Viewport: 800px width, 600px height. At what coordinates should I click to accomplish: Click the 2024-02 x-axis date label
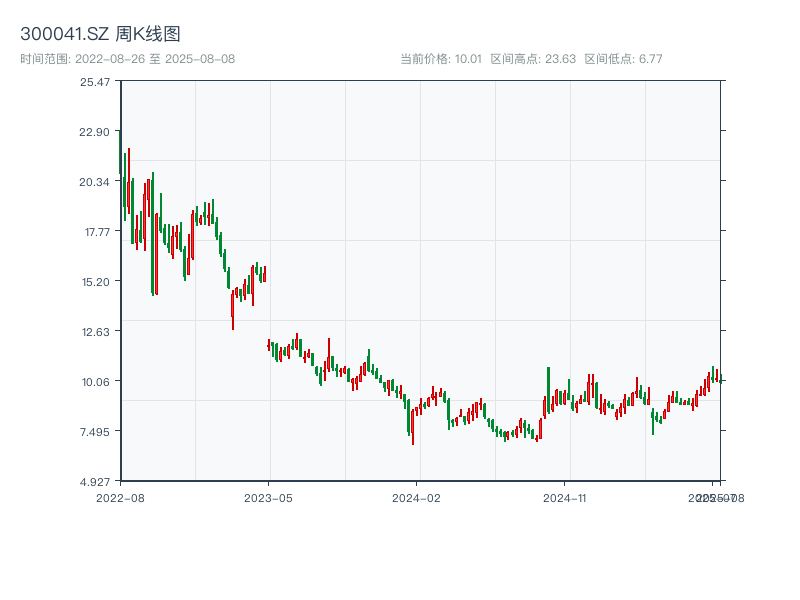click(x=417, y=497)
